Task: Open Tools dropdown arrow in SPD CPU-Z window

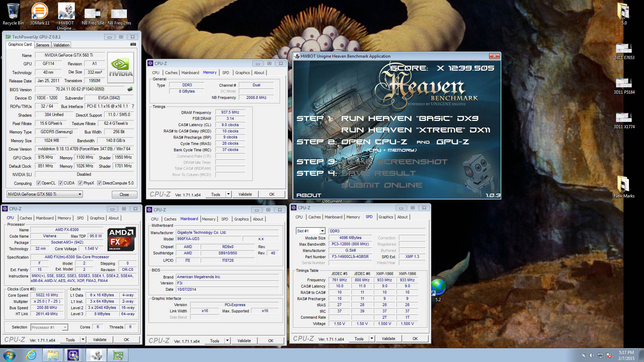Action: coord(372,339)
